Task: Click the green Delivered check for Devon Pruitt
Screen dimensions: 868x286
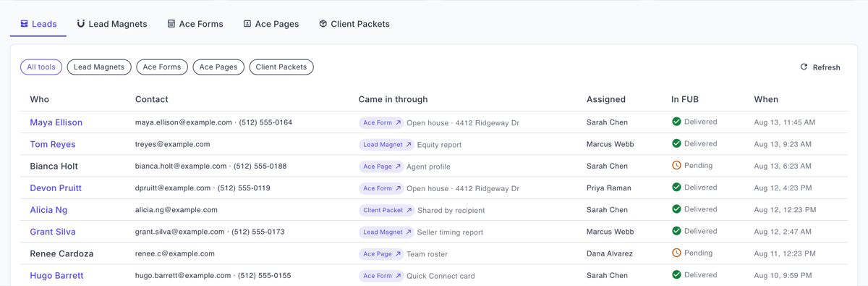Action: point(676,187)
